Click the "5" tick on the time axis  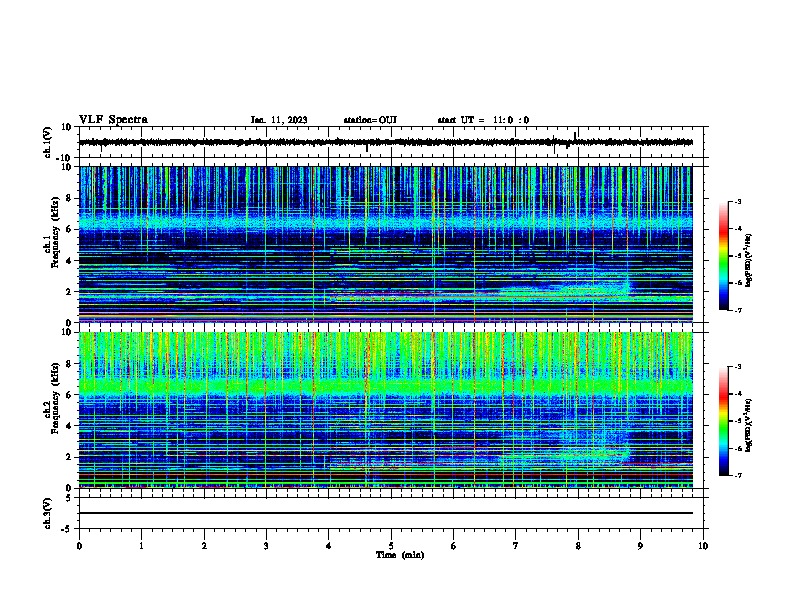point(391,546)
